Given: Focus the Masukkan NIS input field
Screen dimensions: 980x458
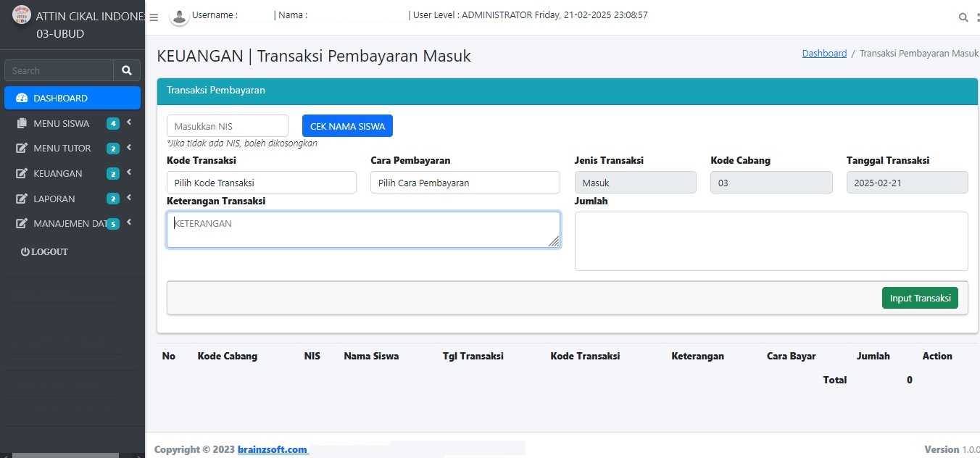Looking at the screenshot, I should (x=227, y=126).
